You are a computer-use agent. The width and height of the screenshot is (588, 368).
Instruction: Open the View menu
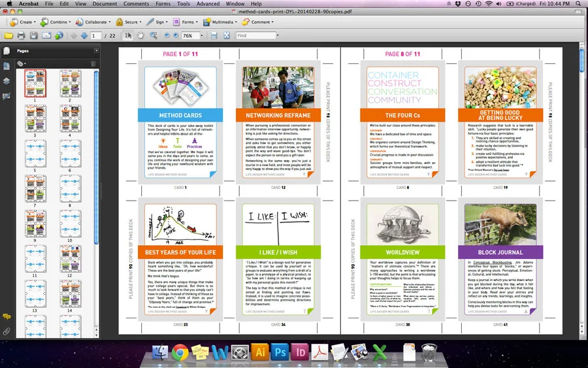[x=80, y=4]
